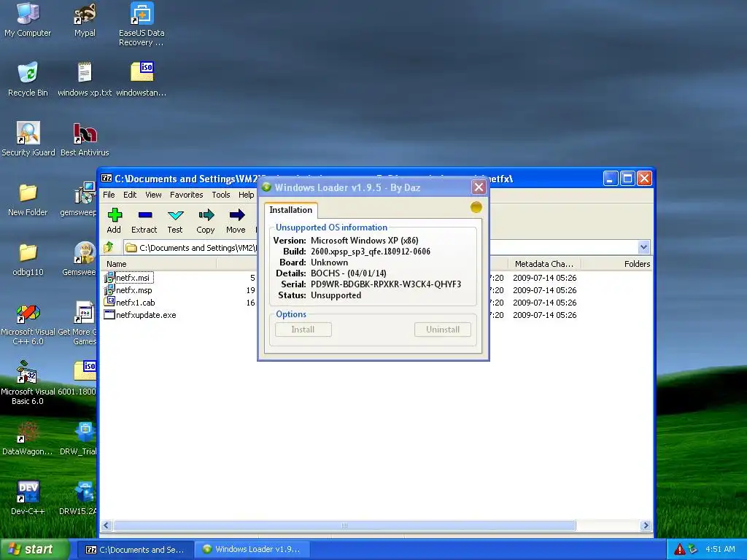Image resolution: width=747 pixels, height=560 pixels.
Task: Select the Best Antivirus desktop icon
Action: pyautogui.click(x=85, y=139)
